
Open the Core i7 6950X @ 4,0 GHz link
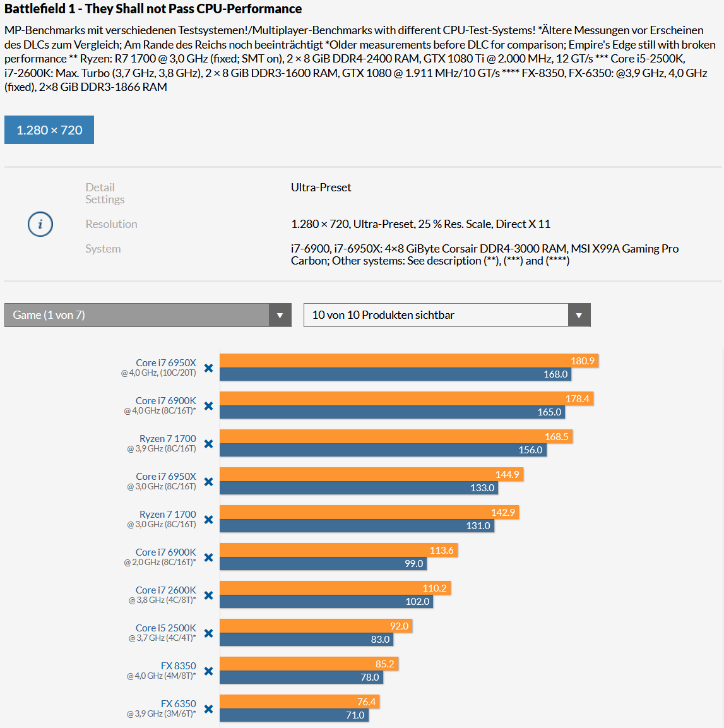click(x=165, y=362)
